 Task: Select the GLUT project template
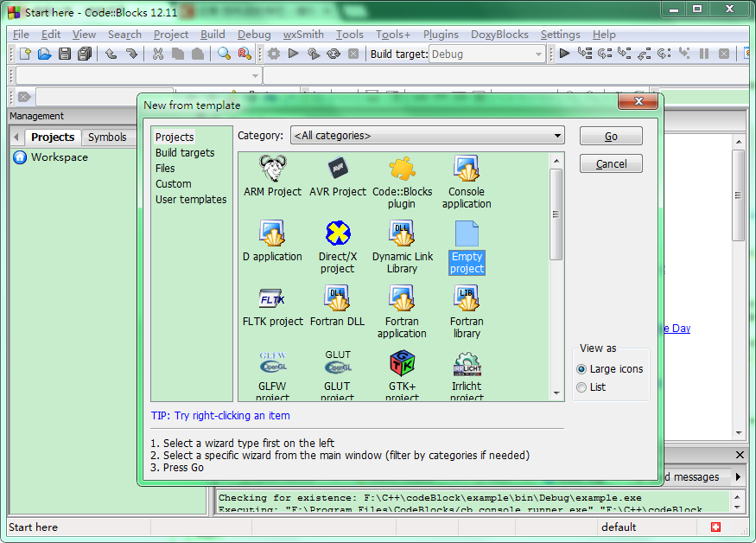[338, 375]
